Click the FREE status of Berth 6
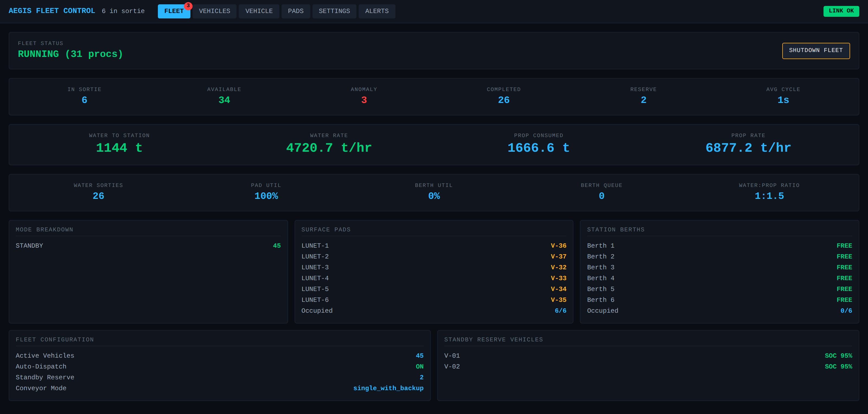The width and height of the screenshot is (868, 414). tap(844, 300)
